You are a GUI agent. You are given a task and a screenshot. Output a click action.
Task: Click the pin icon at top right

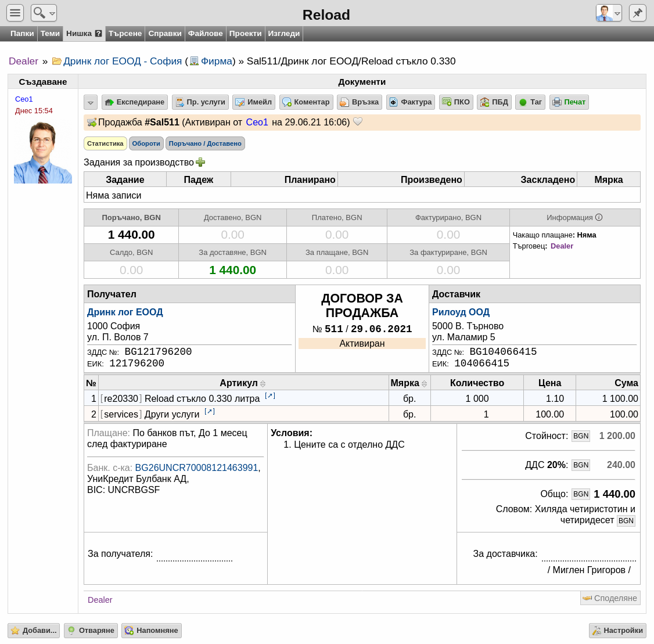click(637, 13)
